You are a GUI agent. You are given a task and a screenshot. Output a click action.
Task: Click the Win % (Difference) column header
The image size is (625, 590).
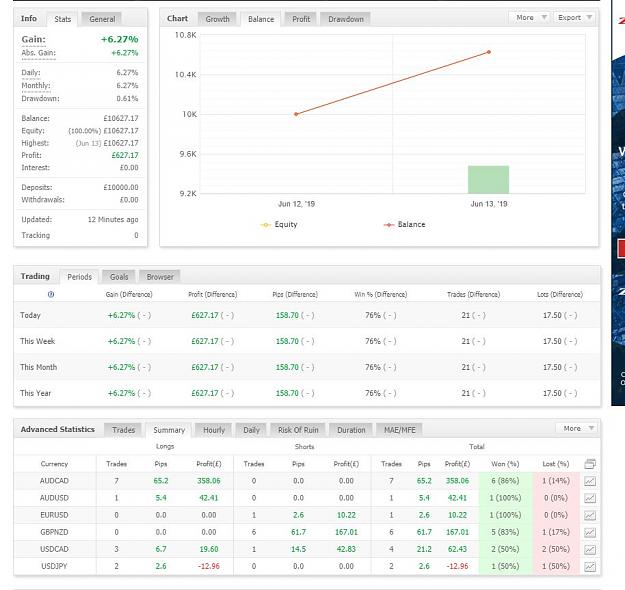[x=381, y=294]
